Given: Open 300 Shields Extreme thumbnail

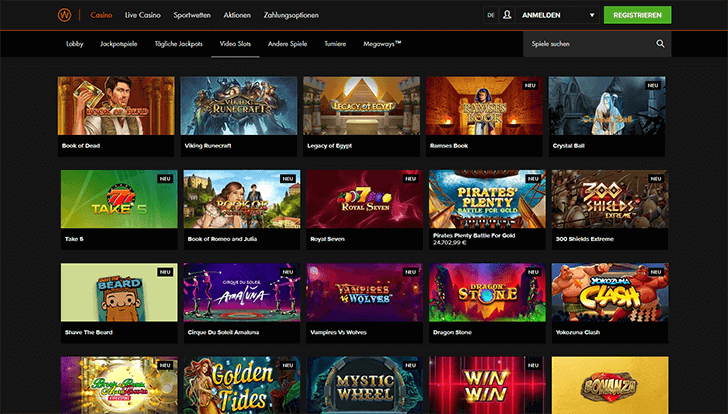Looking at the screenshot, I should [x=610, y=199].
